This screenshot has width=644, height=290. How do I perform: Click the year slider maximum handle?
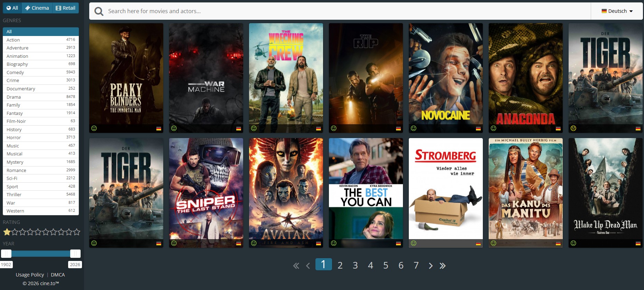click(75, 254)
